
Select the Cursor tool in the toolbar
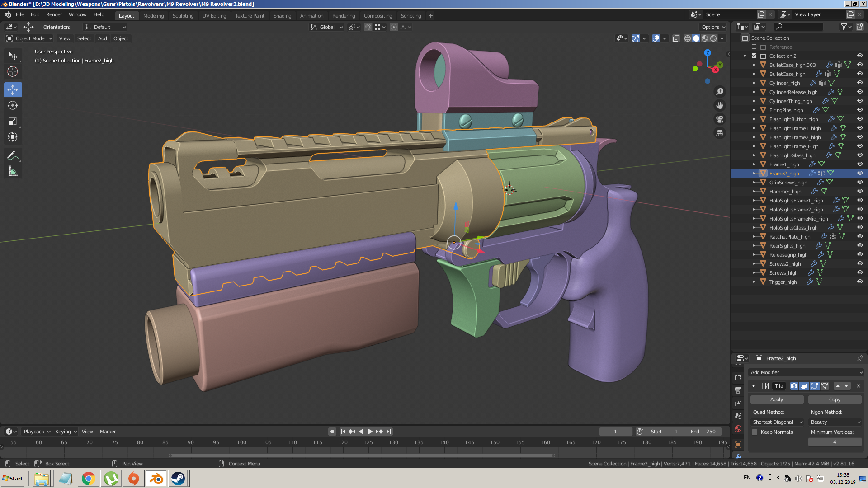[13, 71]
